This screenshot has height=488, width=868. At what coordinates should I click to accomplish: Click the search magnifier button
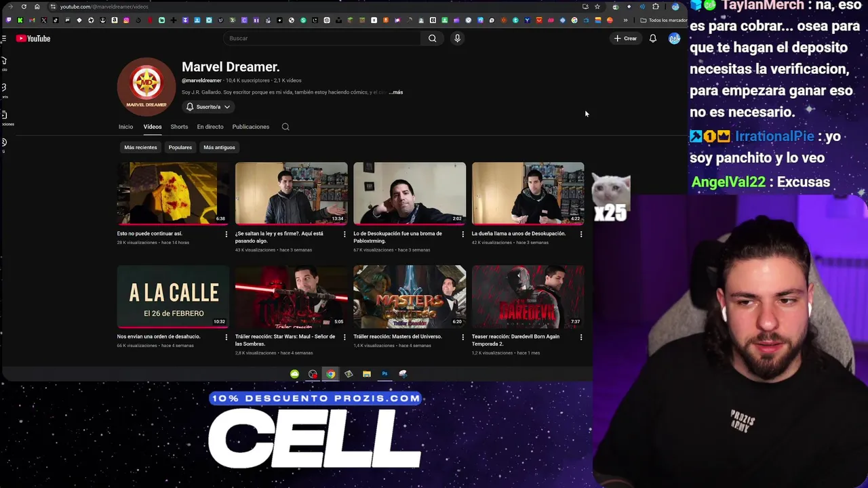[x=432, y=39]
